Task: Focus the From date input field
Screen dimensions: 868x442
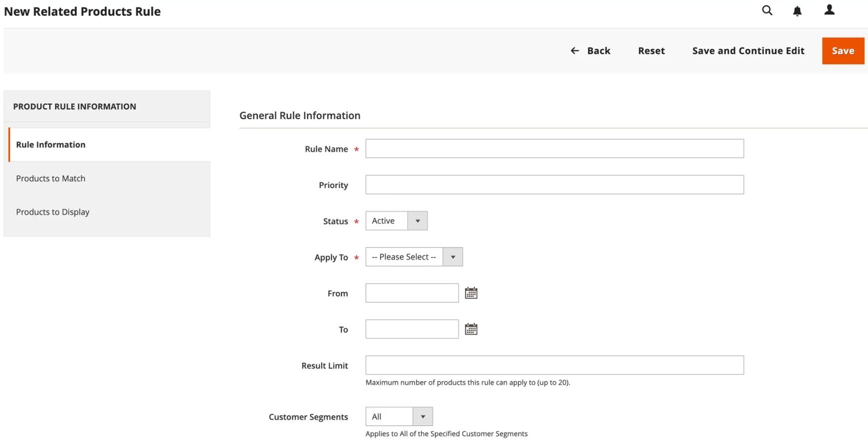Action: pyautogui.click(x=412, y=293)
